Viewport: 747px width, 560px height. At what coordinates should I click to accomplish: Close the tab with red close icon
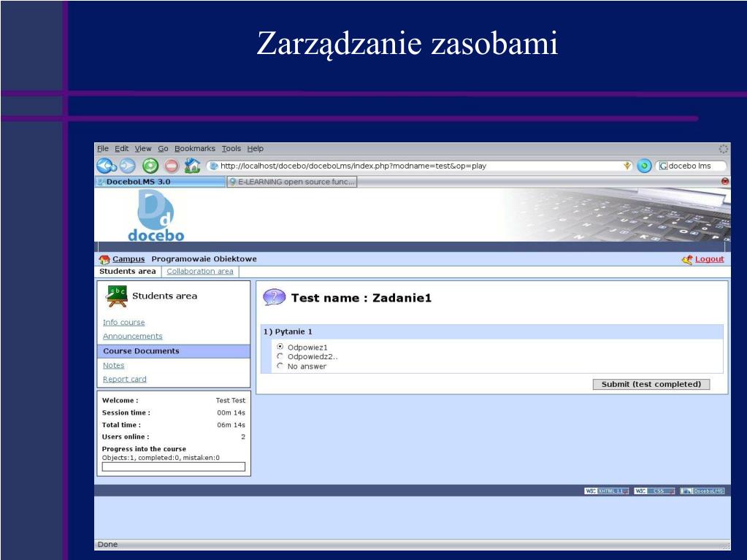(x=725, y=181)
